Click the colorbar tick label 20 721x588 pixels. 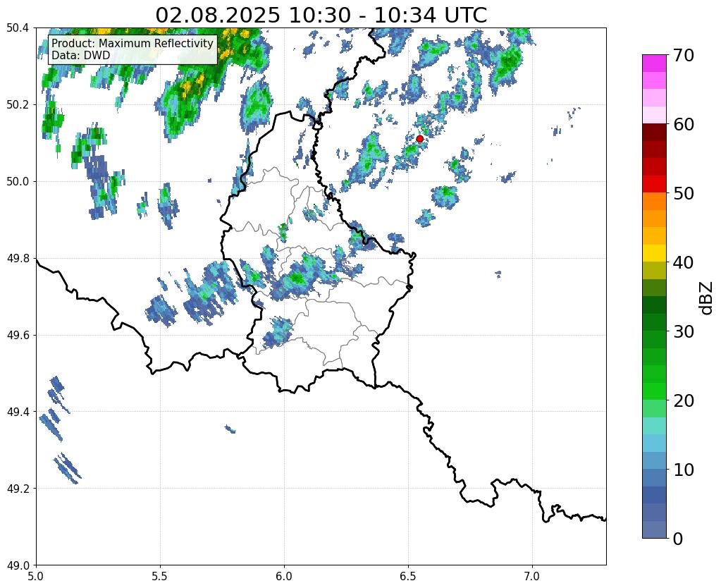click(683, 400)
